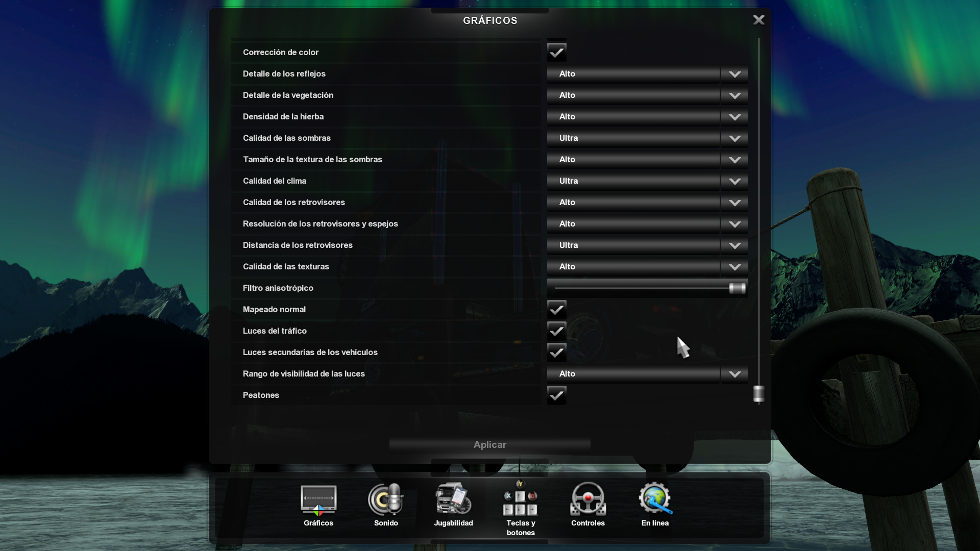Open En línea globe icon
The height and width of the screenshot is (551, 980).
click(x=655, y=500)
